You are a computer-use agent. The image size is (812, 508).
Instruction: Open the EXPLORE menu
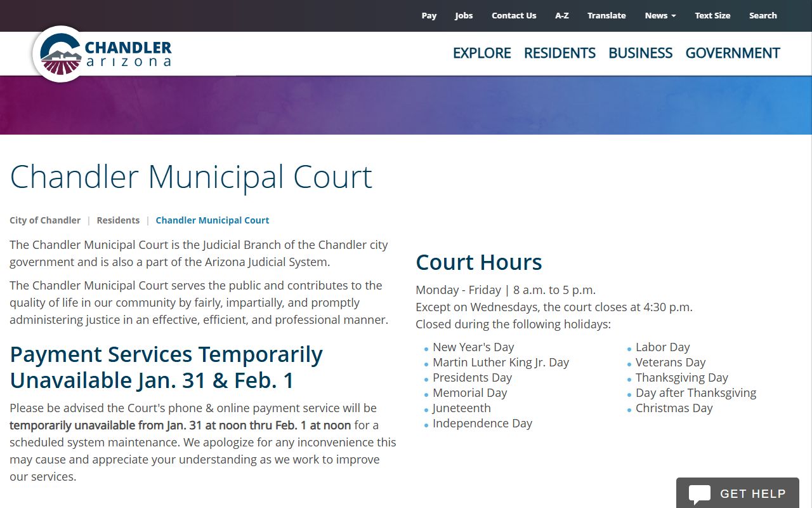click(x=482, y=53)
